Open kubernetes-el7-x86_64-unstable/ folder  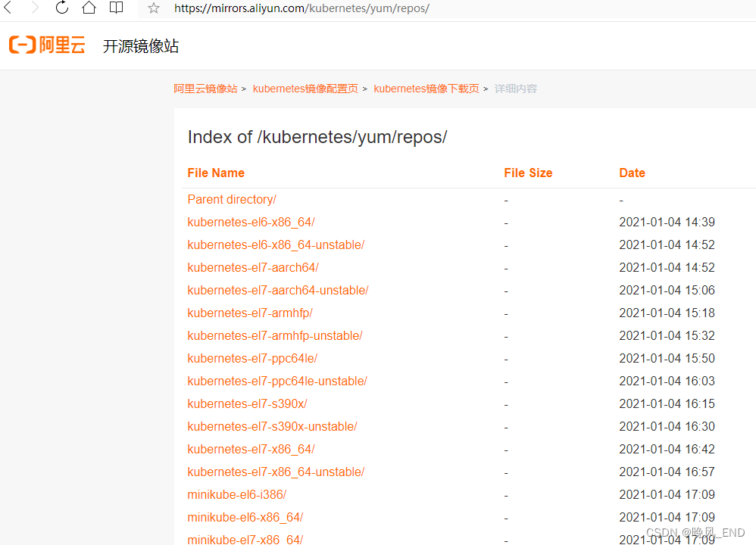[x=276, y=472]
